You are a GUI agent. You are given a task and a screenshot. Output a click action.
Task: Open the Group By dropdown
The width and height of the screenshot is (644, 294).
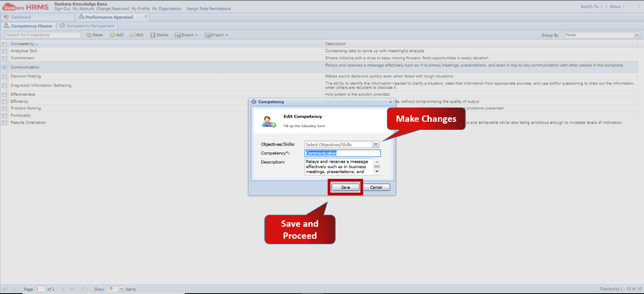[x=636, y=35]
